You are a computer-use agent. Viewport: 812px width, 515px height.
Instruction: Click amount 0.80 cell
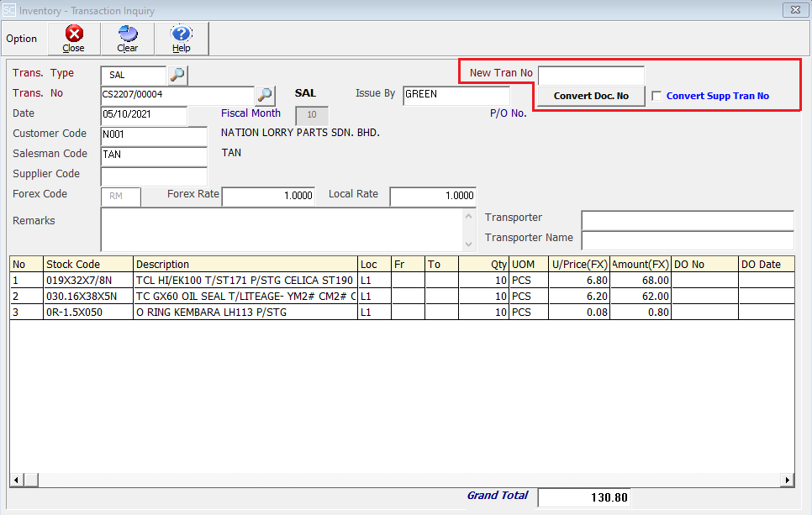641,313
